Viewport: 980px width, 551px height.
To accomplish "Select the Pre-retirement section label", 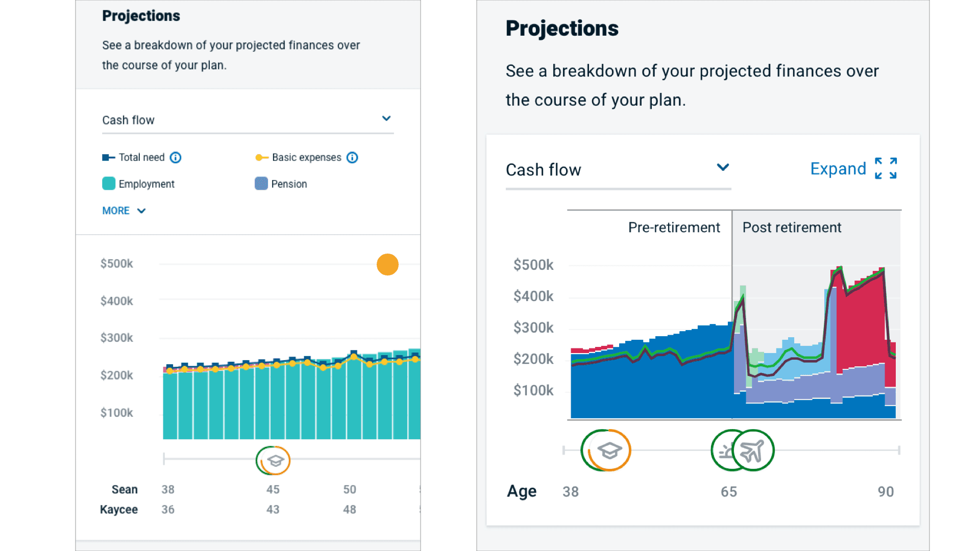I will [674, 228].
